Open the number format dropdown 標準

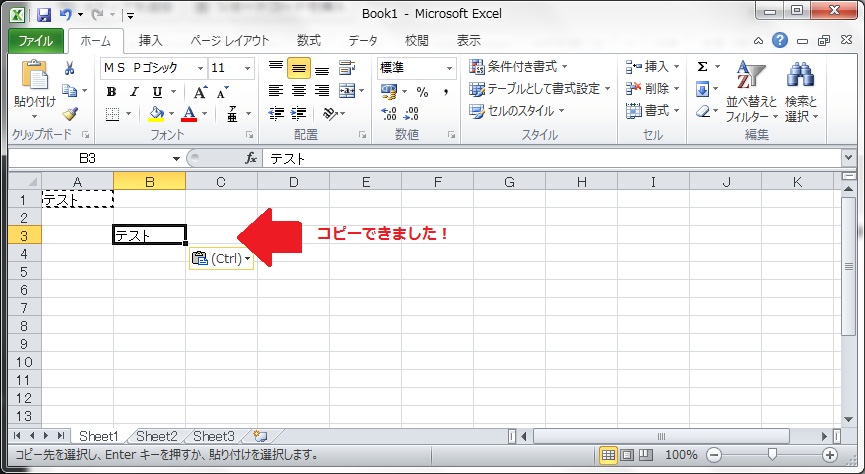[450, 68]
